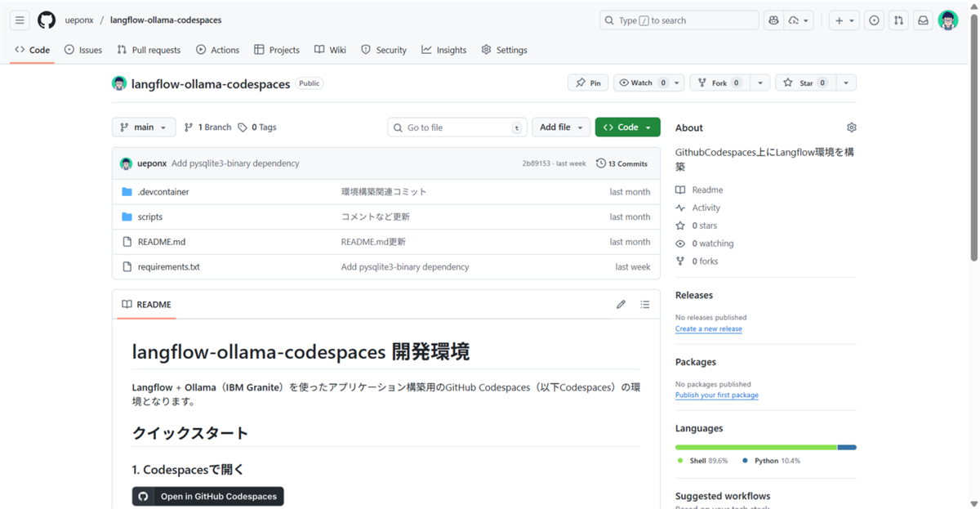Switch to the Issues tab
Screen dimensions: 980x509
click(82, 50)
